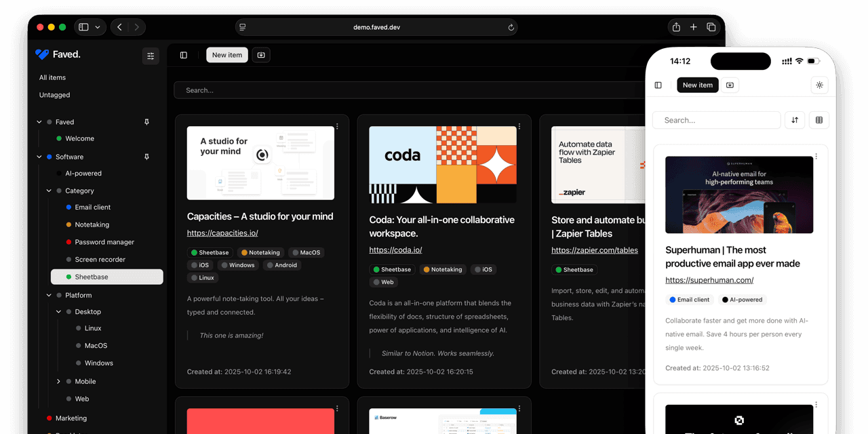Open sidebar settings sliders icon next to Faved

(151, 56)
